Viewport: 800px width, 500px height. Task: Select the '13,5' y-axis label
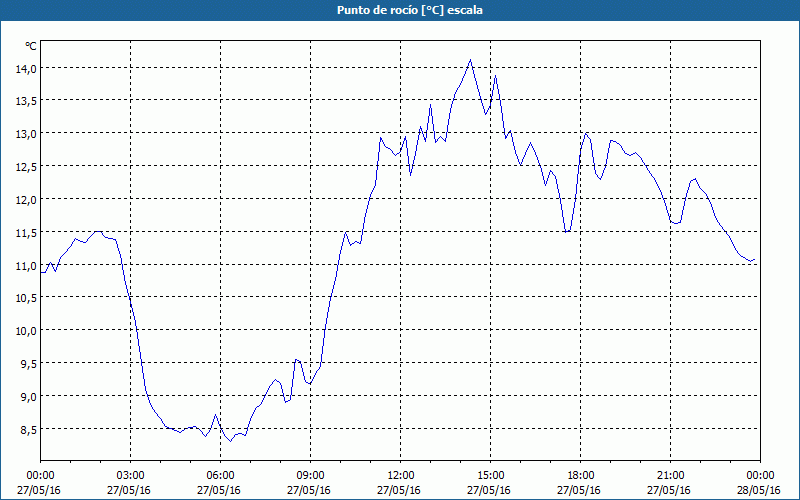26,101
